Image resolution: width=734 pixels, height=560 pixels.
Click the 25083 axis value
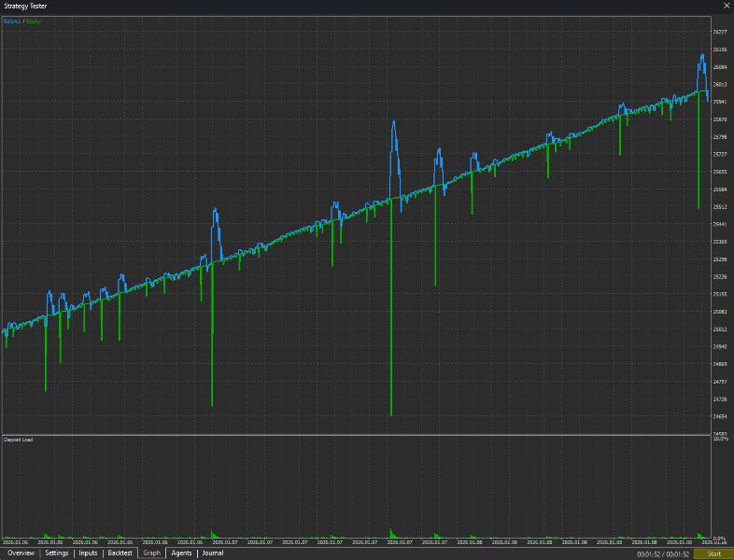[720, 312]
